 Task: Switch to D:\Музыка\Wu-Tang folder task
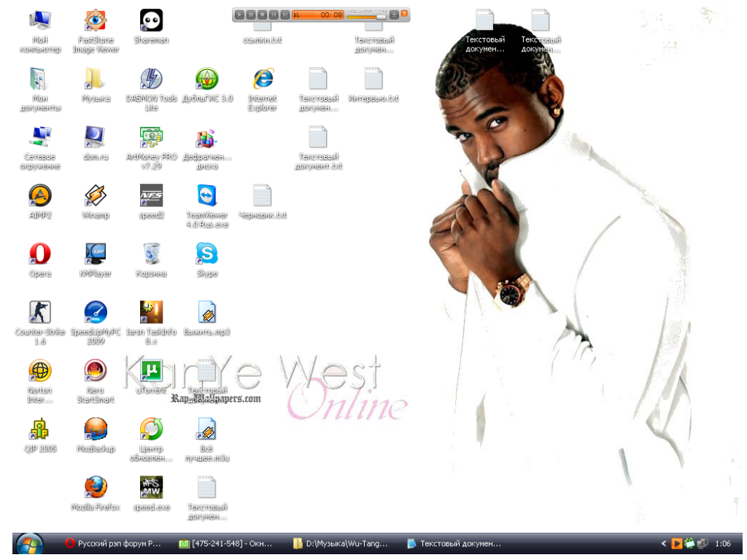pyautogui.click(x=340, y=543)
